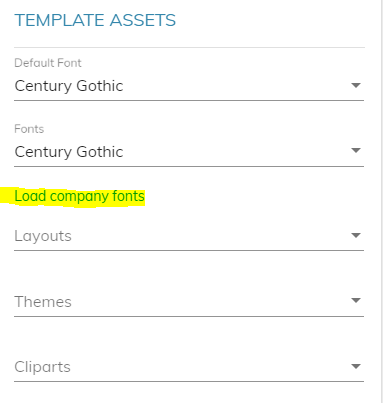
Task: Click empty space inside Layouts combo box
Action: (x=210, y=236)
